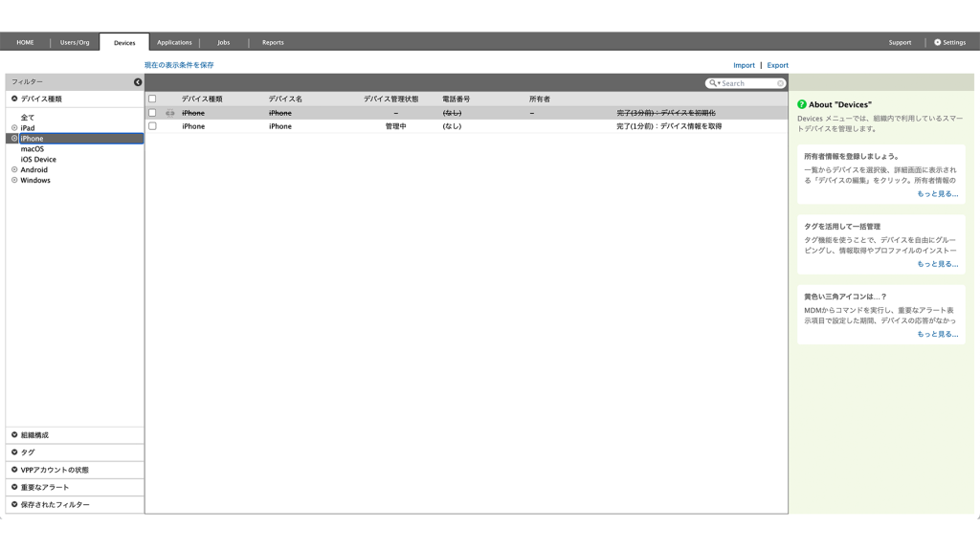The image size is (980, 551).
Task: Collapse the フィルター panel with the arrow icon
Action: [138, 82]
